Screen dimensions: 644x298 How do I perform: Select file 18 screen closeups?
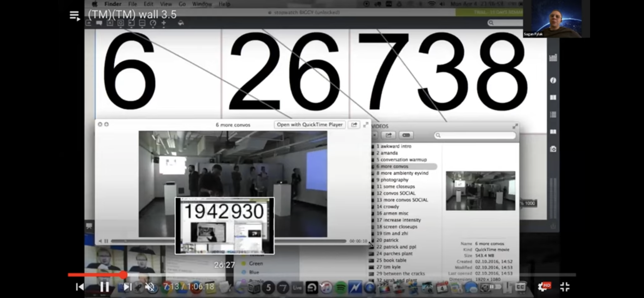(397, 227)
